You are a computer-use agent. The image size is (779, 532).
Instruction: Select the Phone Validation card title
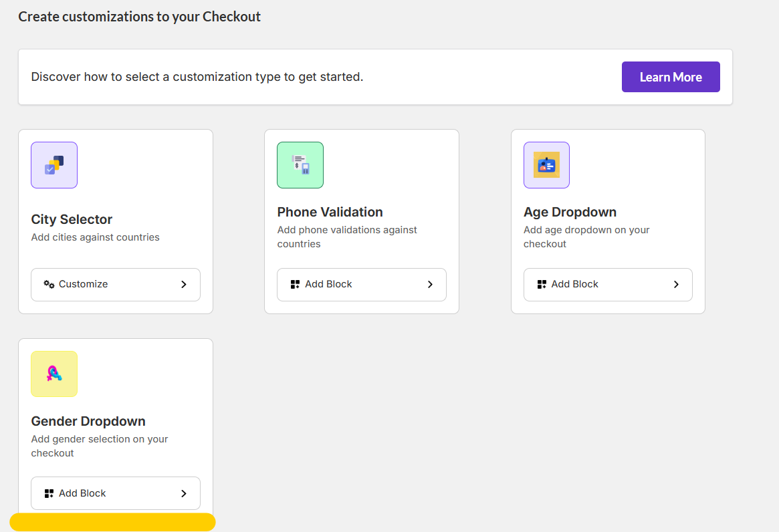[330, 212]
